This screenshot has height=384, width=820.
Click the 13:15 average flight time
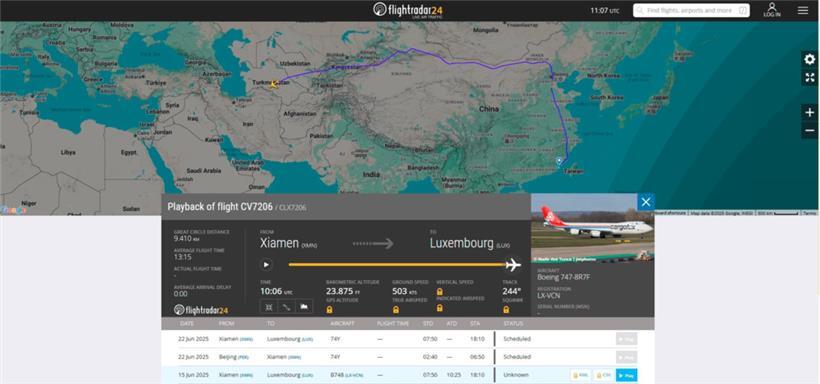tap(183, 257)
